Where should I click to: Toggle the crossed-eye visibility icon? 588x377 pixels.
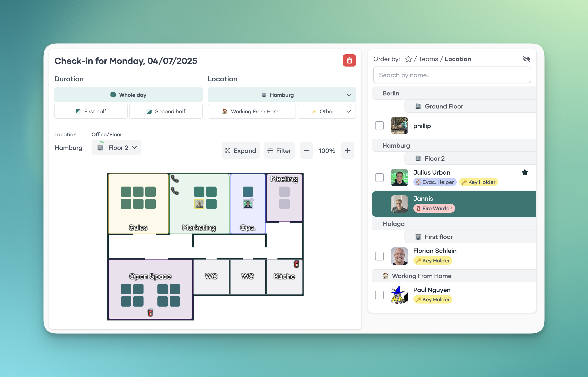click(x=526, y=59)
